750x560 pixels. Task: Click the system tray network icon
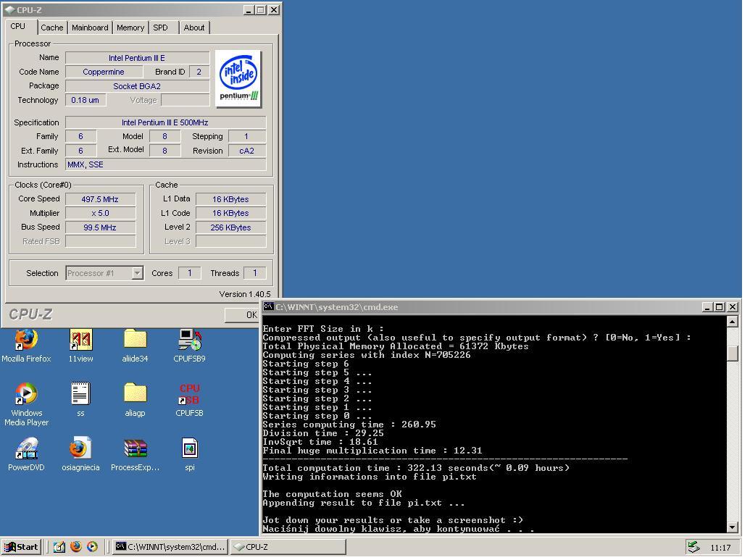693,547
